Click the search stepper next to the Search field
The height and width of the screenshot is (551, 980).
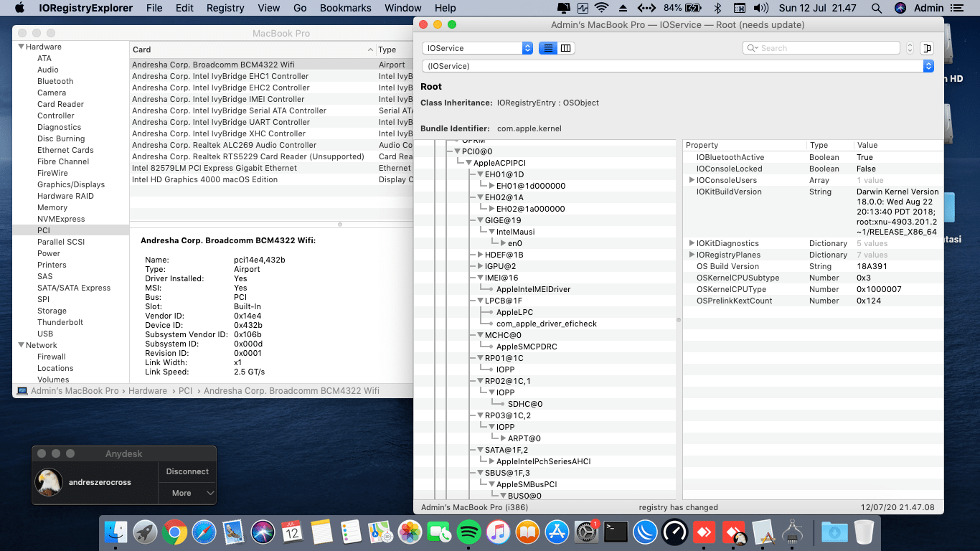[x=910, y=48]
